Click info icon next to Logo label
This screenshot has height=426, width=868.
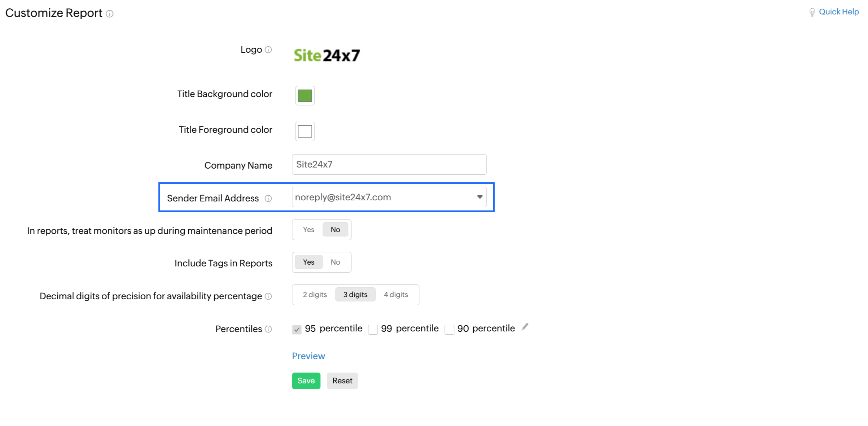(268, 50)
